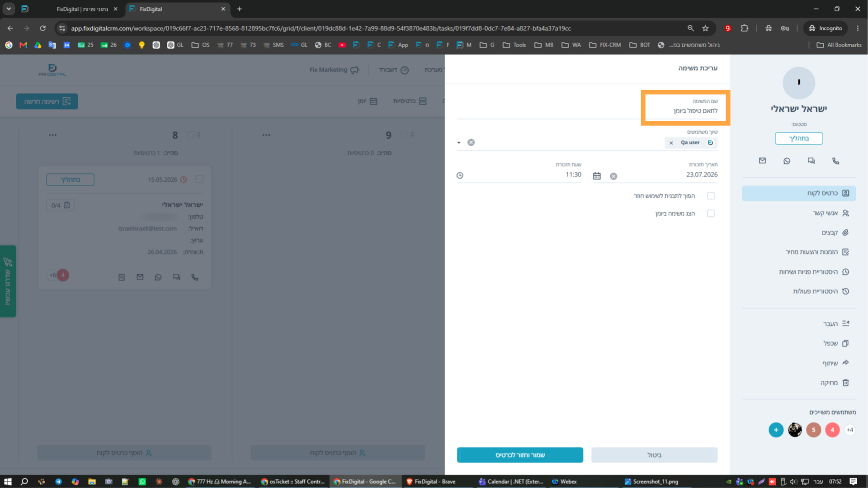868x488 pixels.
Task: Open דשבורד in the top navigation
Action: point(394,70)
